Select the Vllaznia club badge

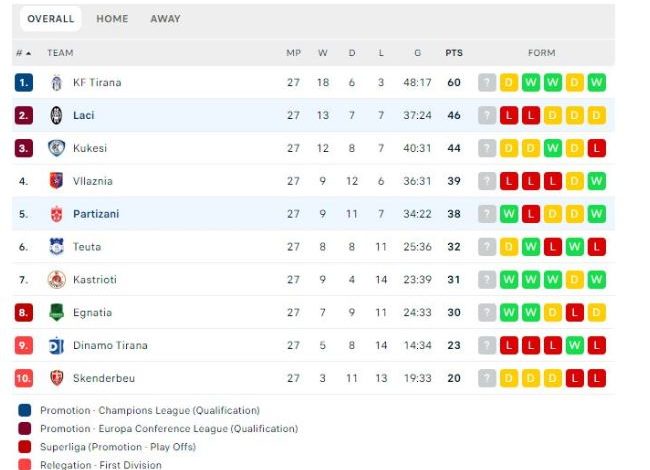[x=56, y=181]
